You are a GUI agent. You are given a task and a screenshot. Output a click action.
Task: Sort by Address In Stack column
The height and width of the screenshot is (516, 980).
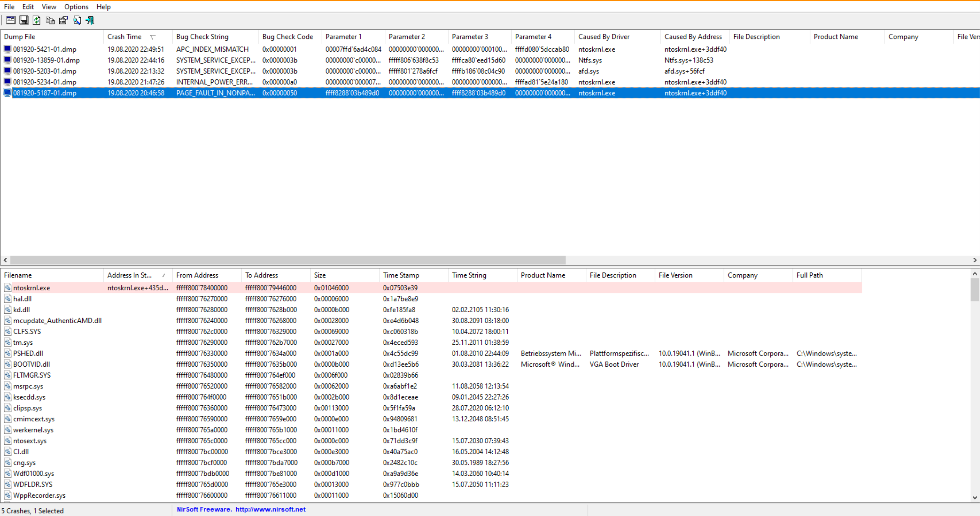pos(129,275)
